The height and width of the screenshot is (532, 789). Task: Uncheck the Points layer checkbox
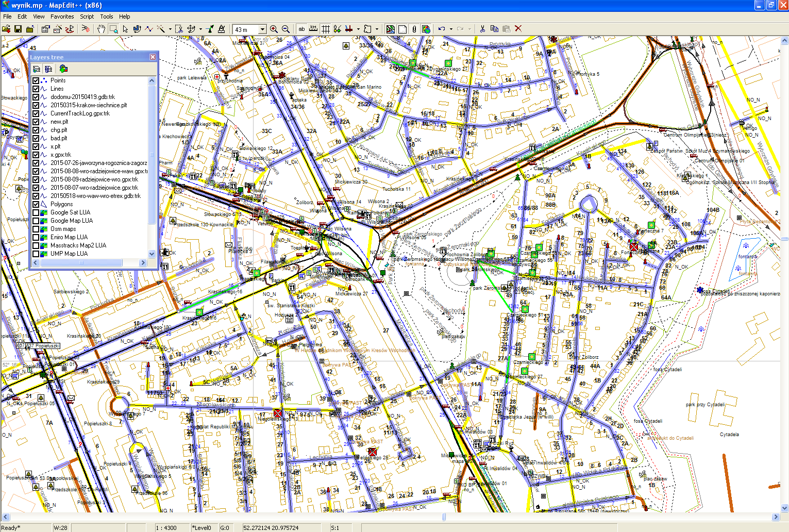pos(36,80)
